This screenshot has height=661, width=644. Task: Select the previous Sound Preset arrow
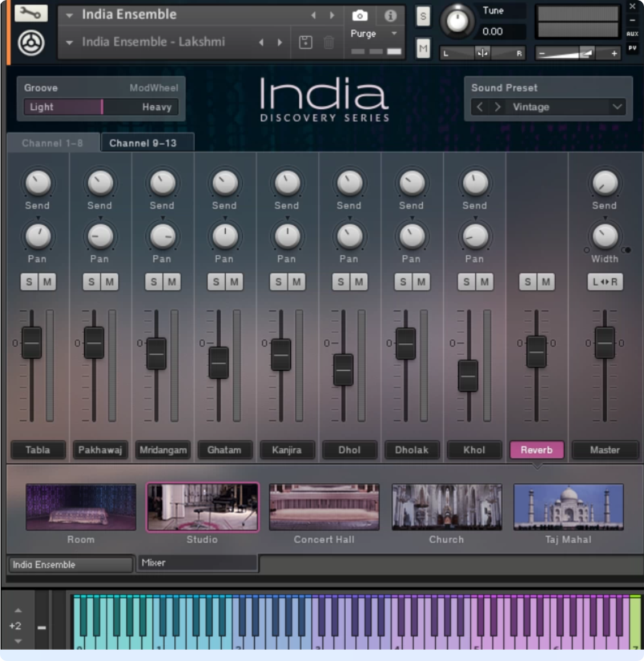pos(480,106)
